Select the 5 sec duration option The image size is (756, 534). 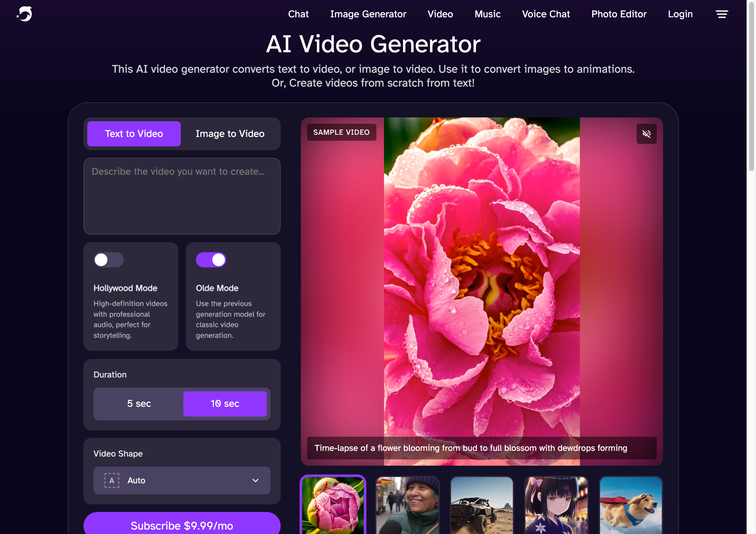click(139, 404)
